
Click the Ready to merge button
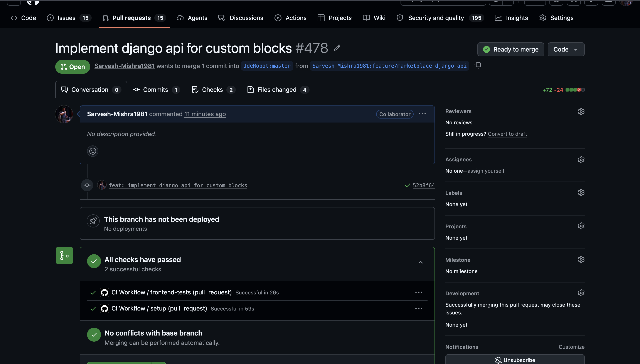tap(510, 50)
